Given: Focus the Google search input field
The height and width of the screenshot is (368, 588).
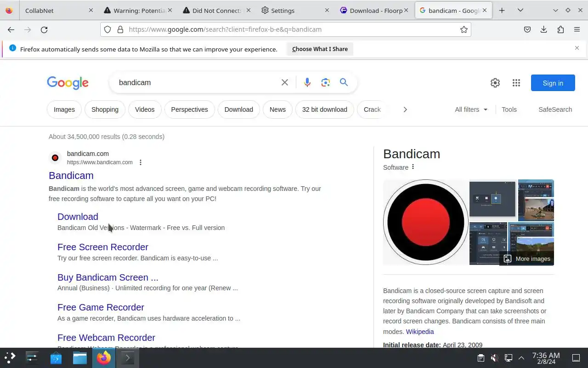Looking at the screenshot, I should [197, 82].
